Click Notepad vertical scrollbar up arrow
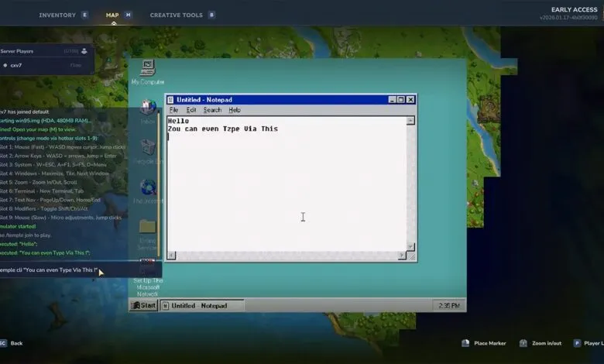Image resolution: width=604 pixels, height=364 pixels. pyautogui.click(x=410, y=121)
